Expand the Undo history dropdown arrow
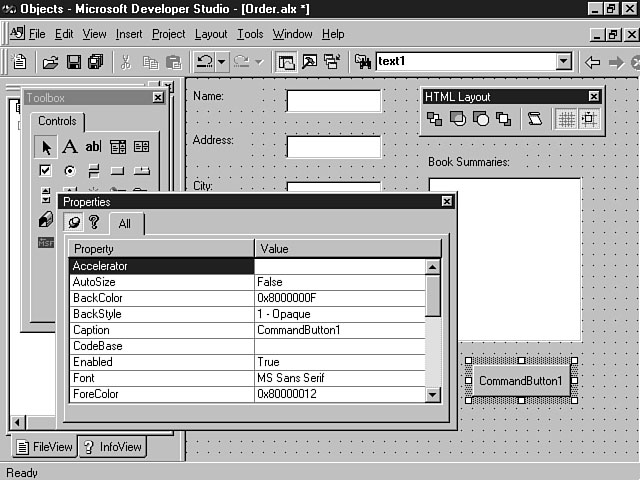Image resolution: width=640 pixels, height=480 pixels. click(222, 62)
